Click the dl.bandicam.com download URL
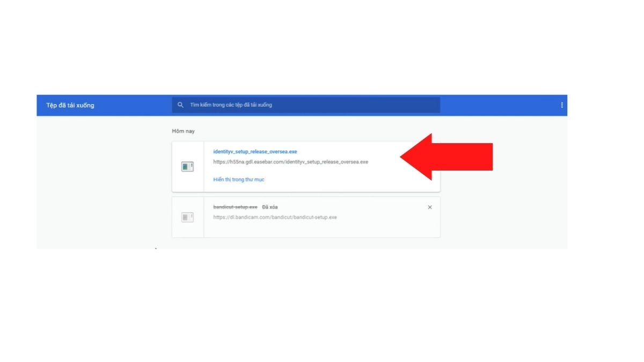Screen dimensions: 644x362 pos(275,217)
